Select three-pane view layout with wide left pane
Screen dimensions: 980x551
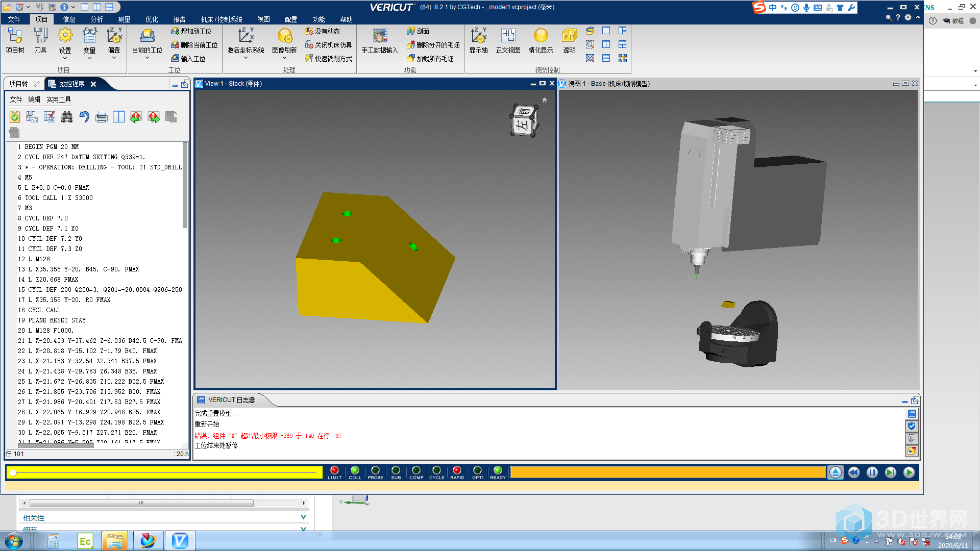[x=623, y=31]
